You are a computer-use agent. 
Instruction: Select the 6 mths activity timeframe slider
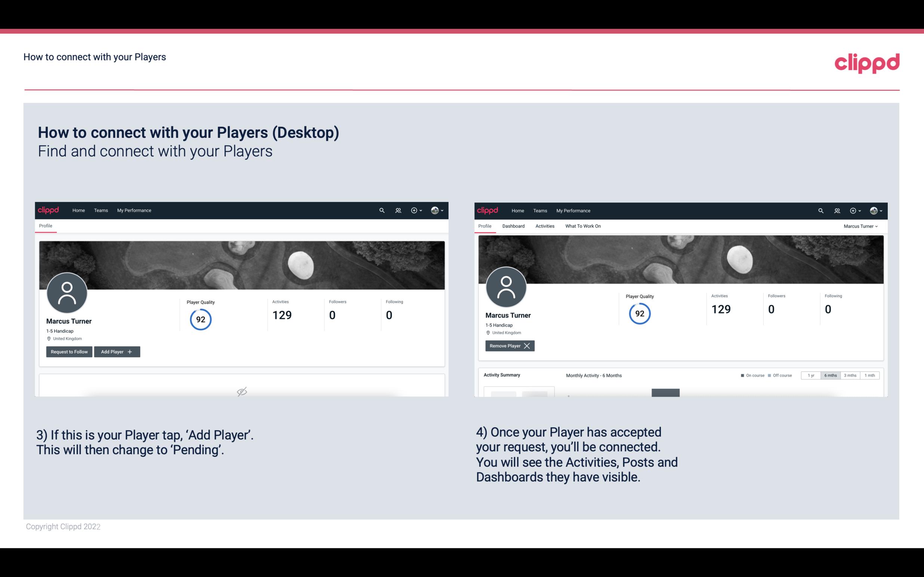point(829,375)
